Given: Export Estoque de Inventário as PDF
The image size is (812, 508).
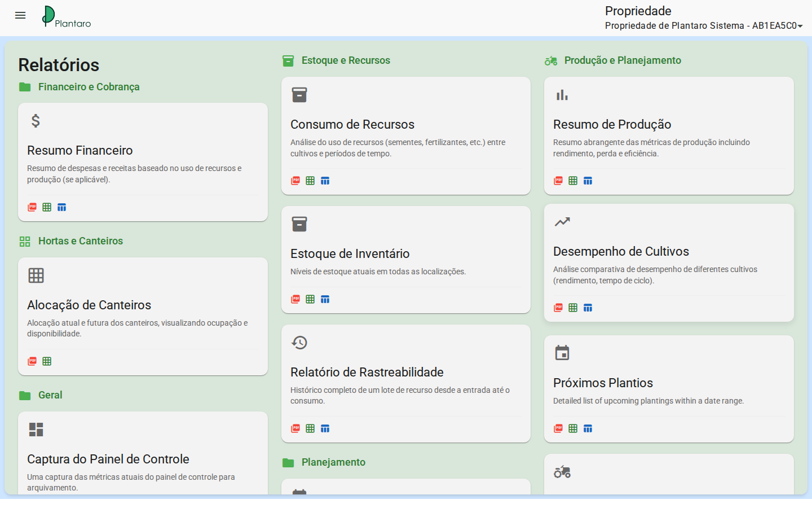Looking at the screenshot, I should point(295,299).
